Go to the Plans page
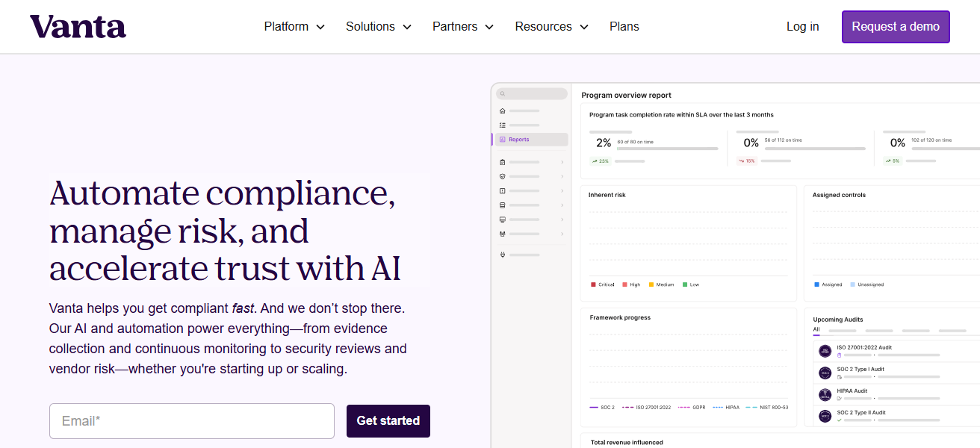This screenshot has height=448, width=980. click(x=624, y=27)
